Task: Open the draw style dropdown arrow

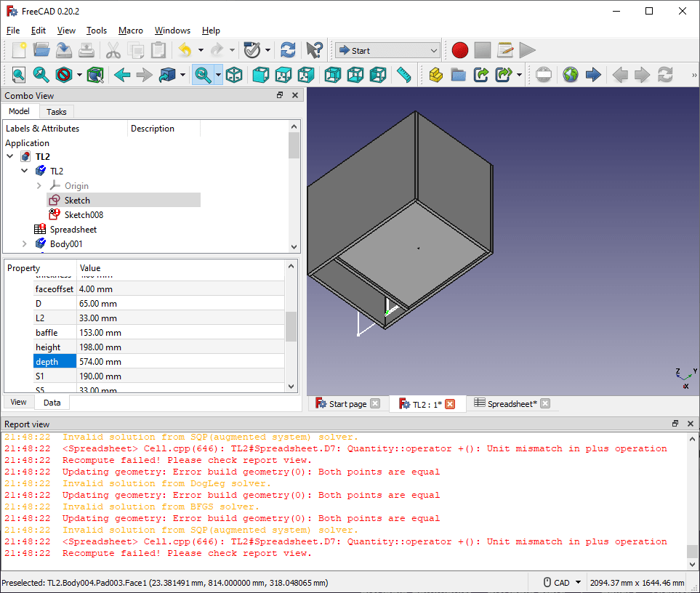Action: pos(79,75)
